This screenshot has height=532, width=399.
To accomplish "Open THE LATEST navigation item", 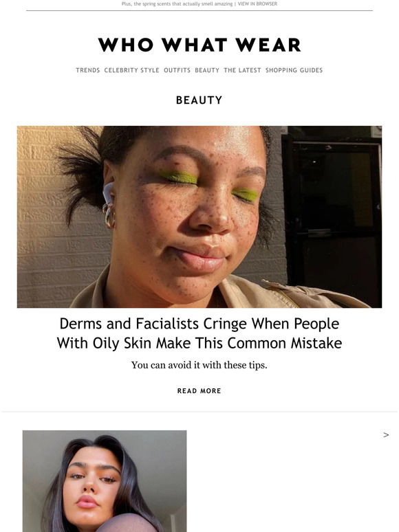I will (242, 70).
